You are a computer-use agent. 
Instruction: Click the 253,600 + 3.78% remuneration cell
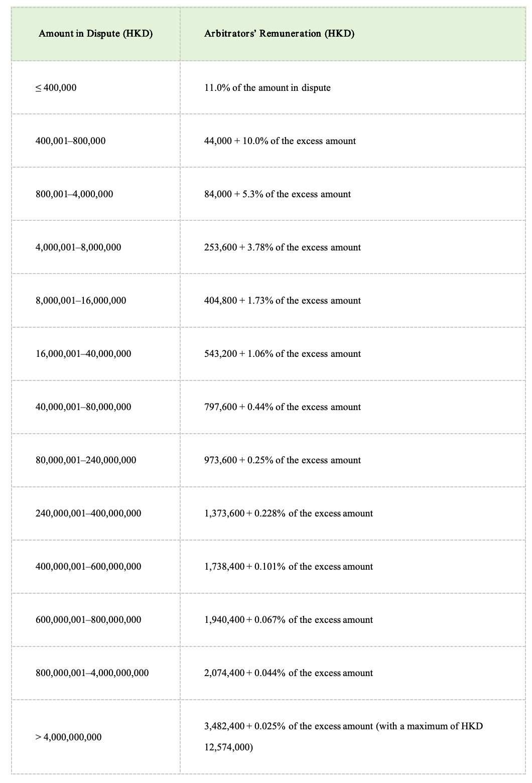(282, 247)
